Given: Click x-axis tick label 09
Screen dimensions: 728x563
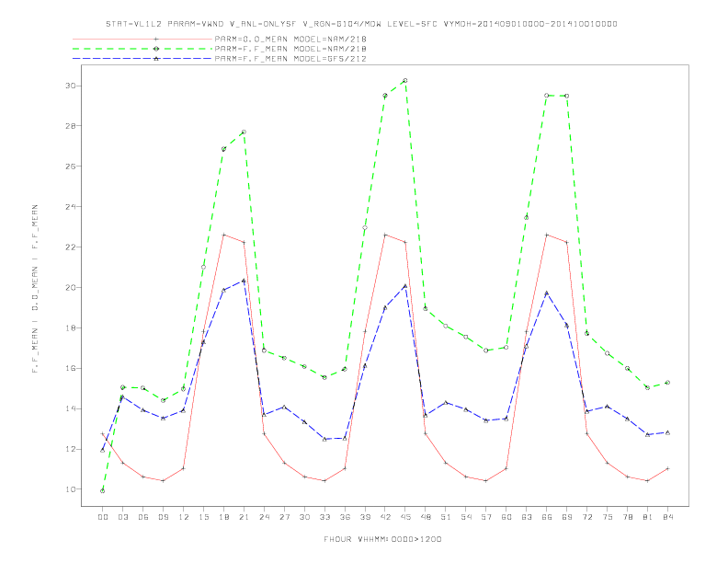Looking at the screenshot, I should tap(163, 517).
